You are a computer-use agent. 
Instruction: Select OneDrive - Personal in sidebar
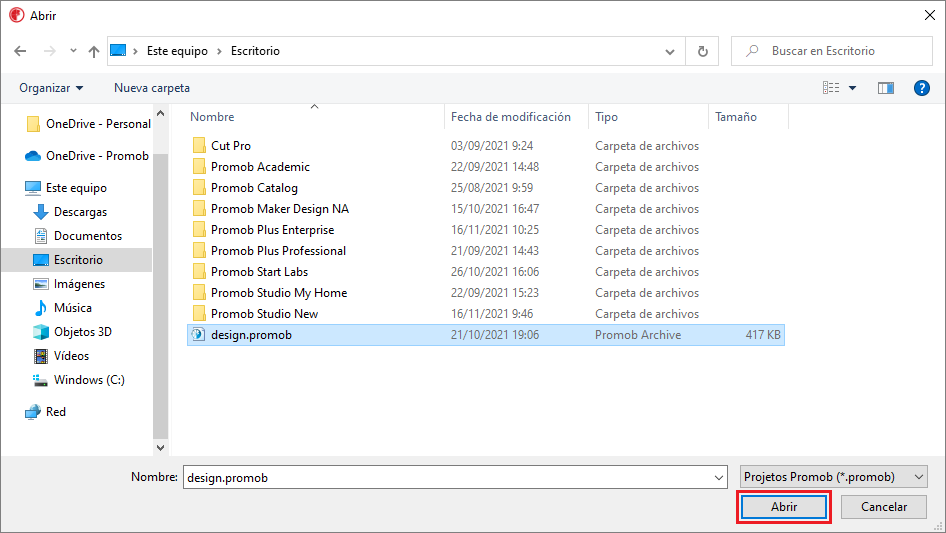pyautogui.click(x=89, y=124)
